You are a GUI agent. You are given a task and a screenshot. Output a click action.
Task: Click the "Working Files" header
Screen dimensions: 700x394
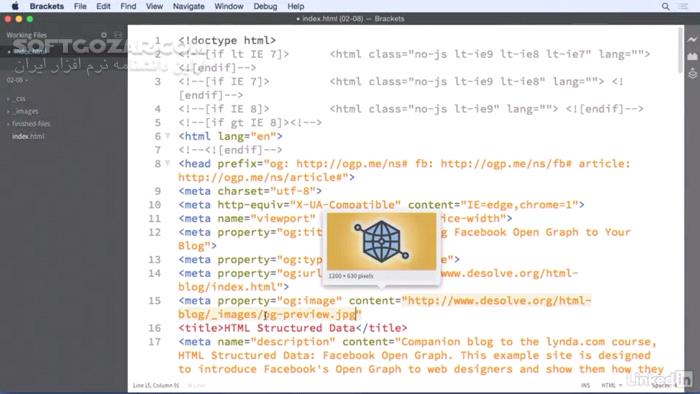click(26, 35)
